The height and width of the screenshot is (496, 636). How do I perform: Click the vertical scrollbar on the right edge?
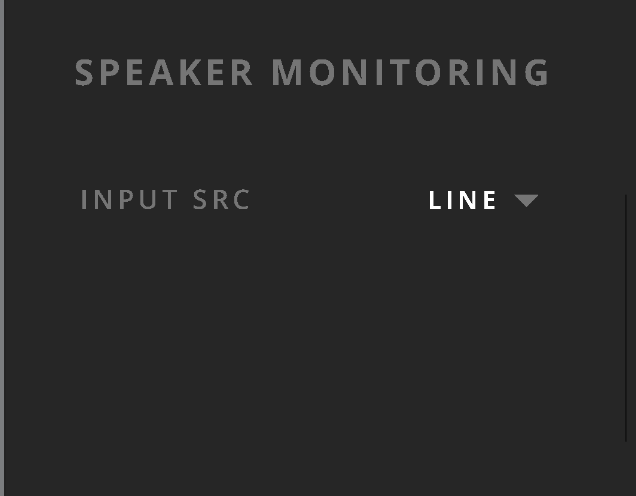pos(626,318)
